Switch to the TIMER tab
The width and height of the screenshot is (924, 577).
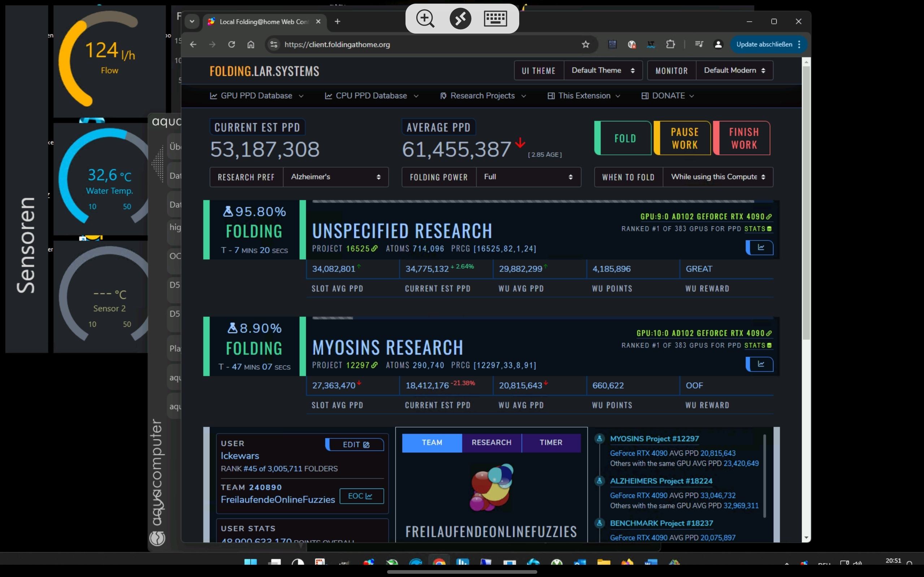(551, 443)
